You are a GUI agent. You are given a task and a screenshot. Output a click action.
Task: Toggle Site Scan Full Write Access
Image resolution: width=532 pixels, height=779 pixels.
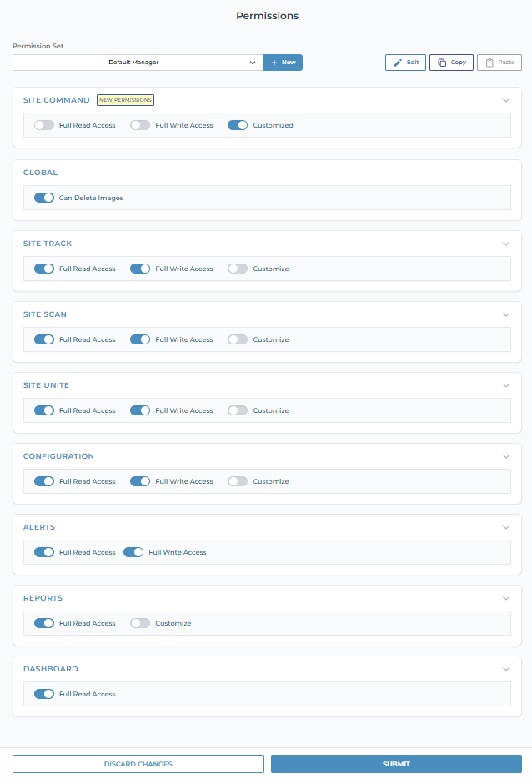tap(140, 339)
